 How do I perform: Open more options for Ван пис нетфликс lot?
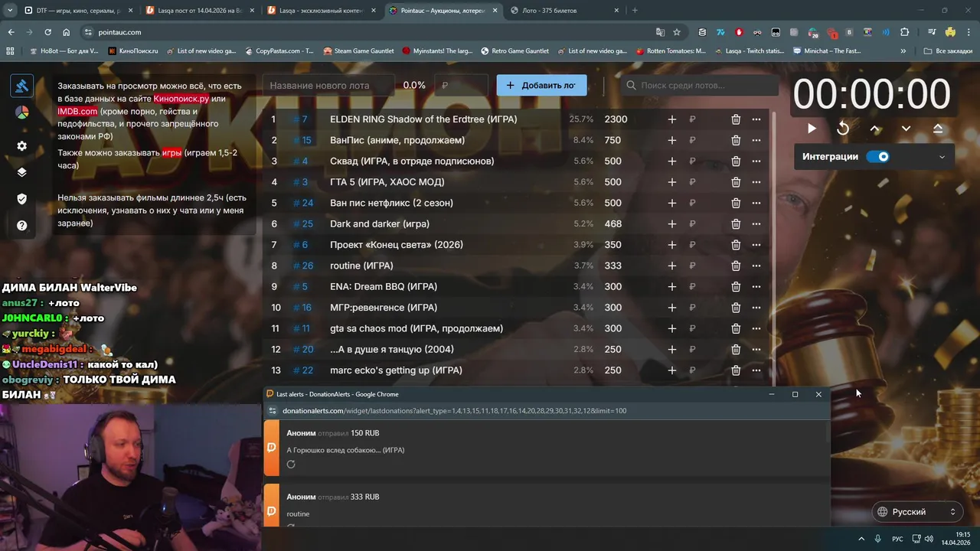click(x=756, y=203)
